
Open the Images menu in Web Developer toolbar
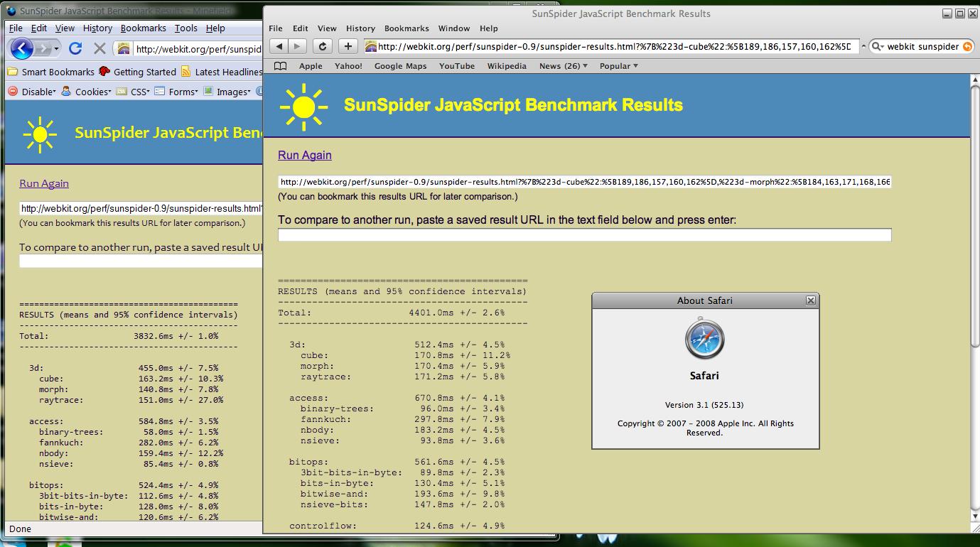point(227,92)
